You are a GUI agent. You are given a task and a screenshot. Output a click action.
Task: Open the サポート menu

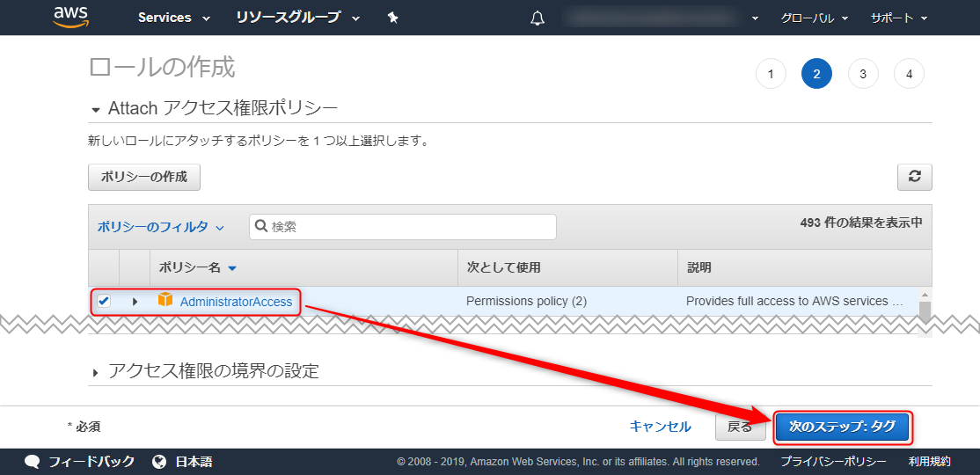point(898,18)
